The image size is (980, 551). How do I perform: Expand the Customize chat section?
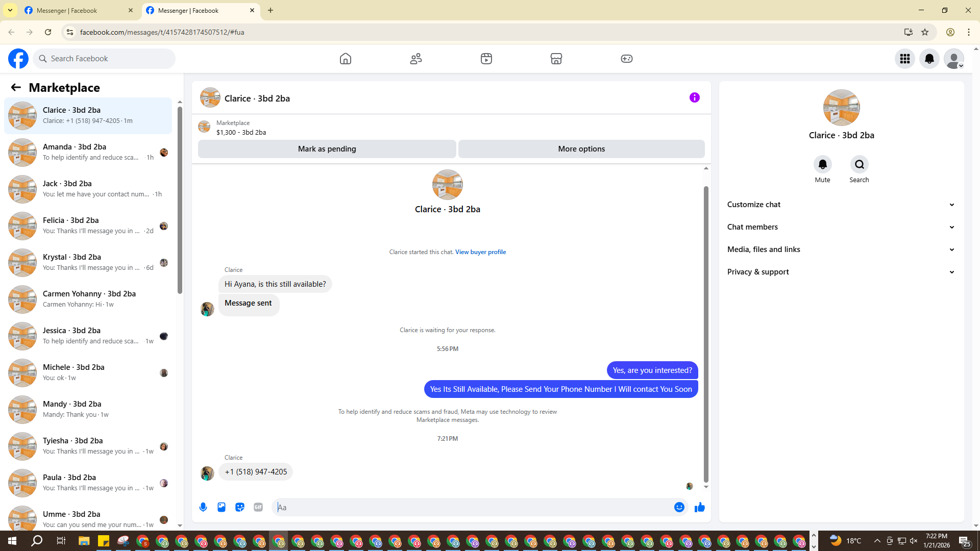(841, 205)
